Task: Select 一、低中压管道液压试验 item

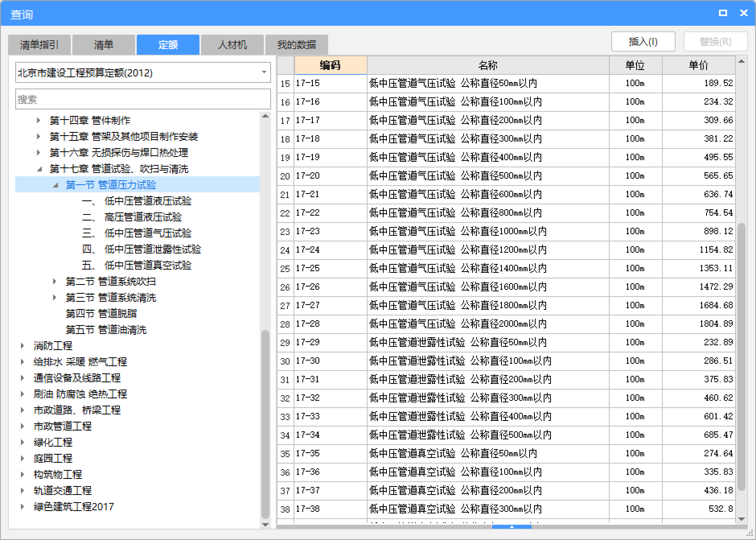Action: point(137,201)
